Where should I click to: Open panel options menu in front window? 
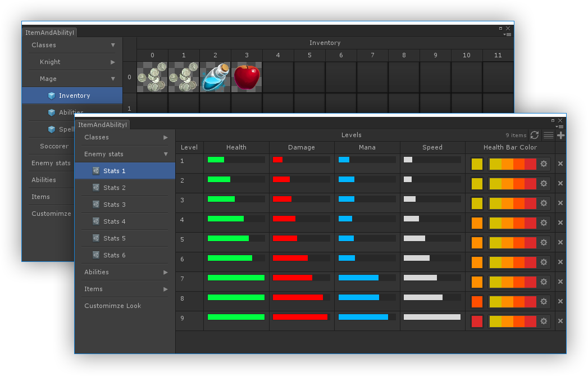tap(559, 127)
